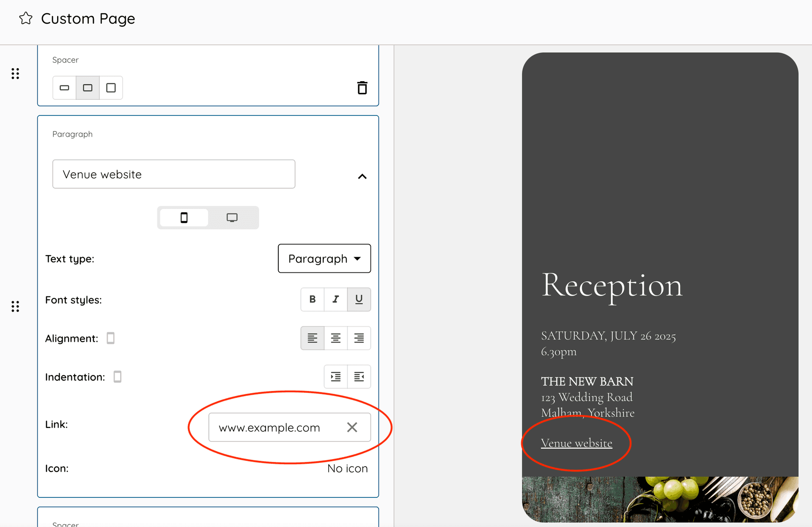
Task: Open Venue website link in preview
Action: coord(576,443)
